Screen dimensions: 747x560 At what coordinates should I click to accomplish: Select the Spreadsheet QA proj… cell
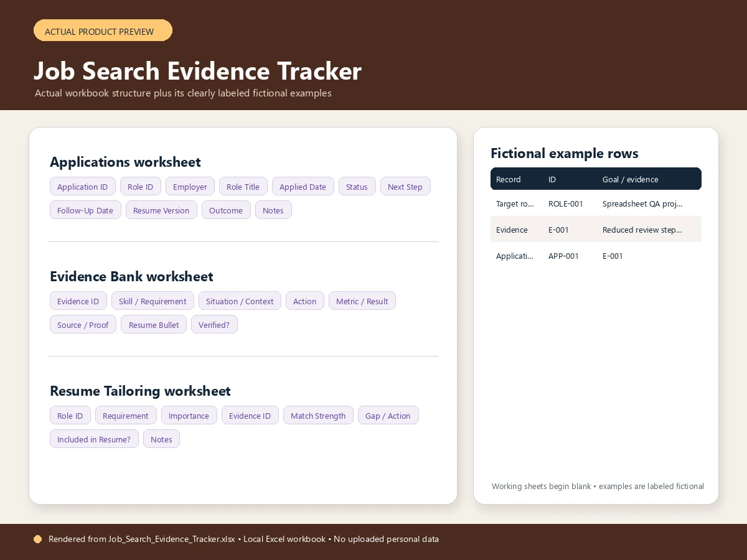[x=642, y=203]
